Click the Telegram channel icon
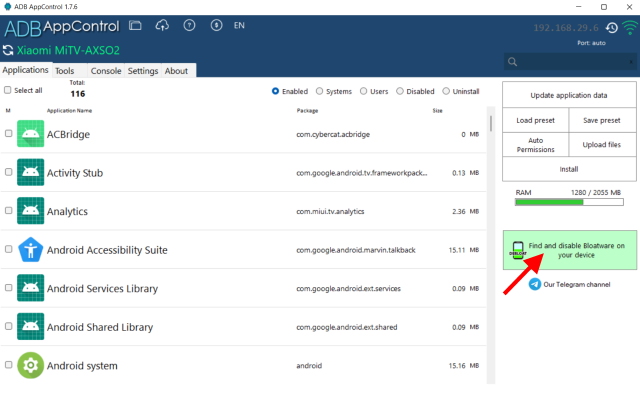 [x=535, y=284]
